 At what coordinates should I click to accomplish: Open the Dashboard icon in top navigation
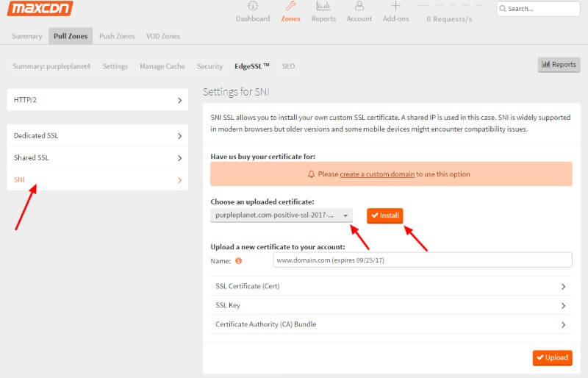click(x=252, y=7)
